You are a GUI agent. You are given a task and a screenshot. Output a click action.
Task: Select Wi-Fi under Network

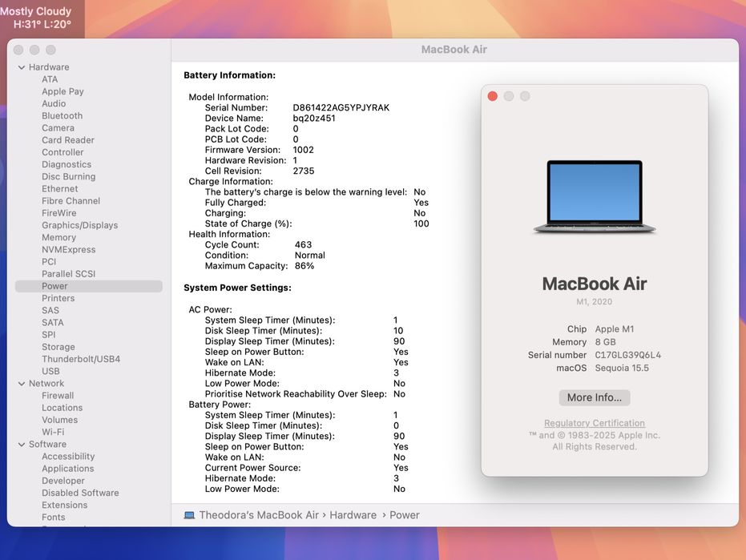tap(53, 432)
